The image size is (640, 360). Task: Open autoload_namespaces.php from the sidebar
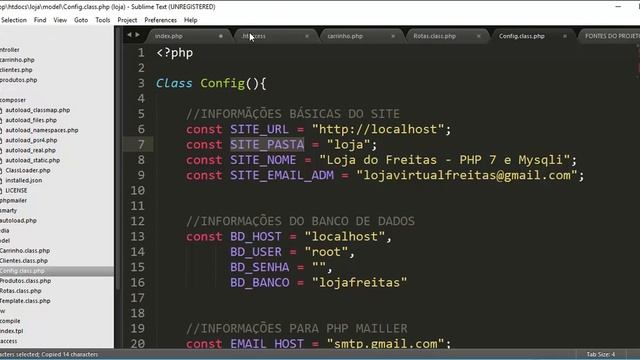[x=42, y=130]
